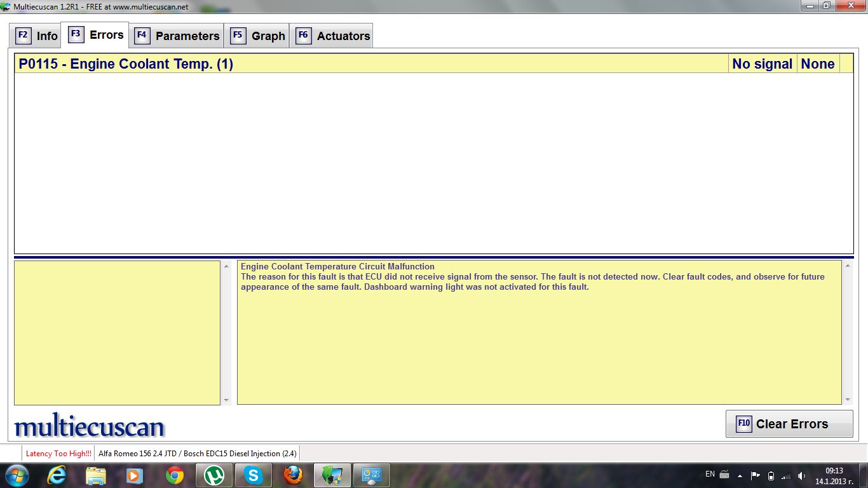Show hidden system tray icons
Viewport: 868px width, 488px height.
point(740,475)
